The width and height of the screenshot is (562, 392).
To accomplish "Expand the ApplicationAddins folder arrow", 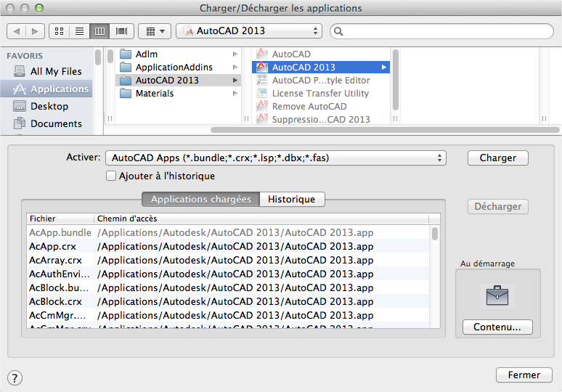I will point(235,67).
